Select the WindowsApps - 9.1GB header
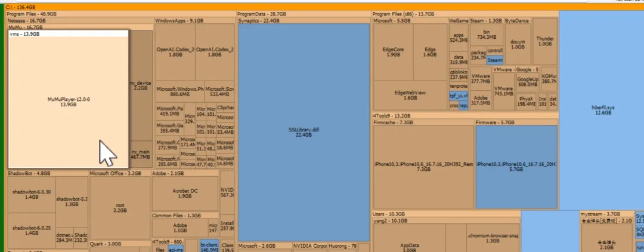644x252 pixels. click(x=194, y=20)
